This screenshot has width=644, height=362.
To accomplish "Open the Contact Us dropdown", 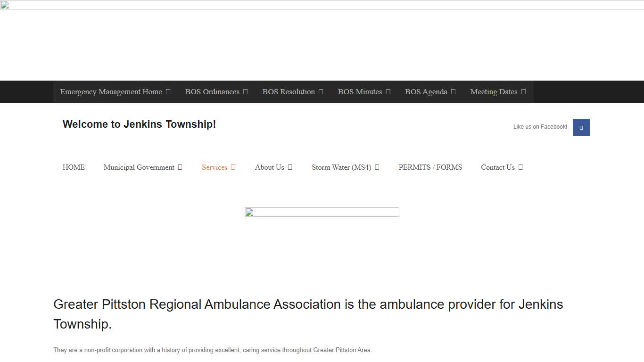I will [x=501, y=167].
